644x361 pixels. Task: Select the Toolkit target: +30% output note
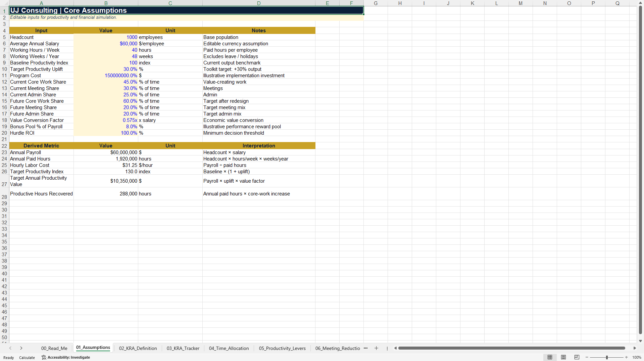click(259, 69)
